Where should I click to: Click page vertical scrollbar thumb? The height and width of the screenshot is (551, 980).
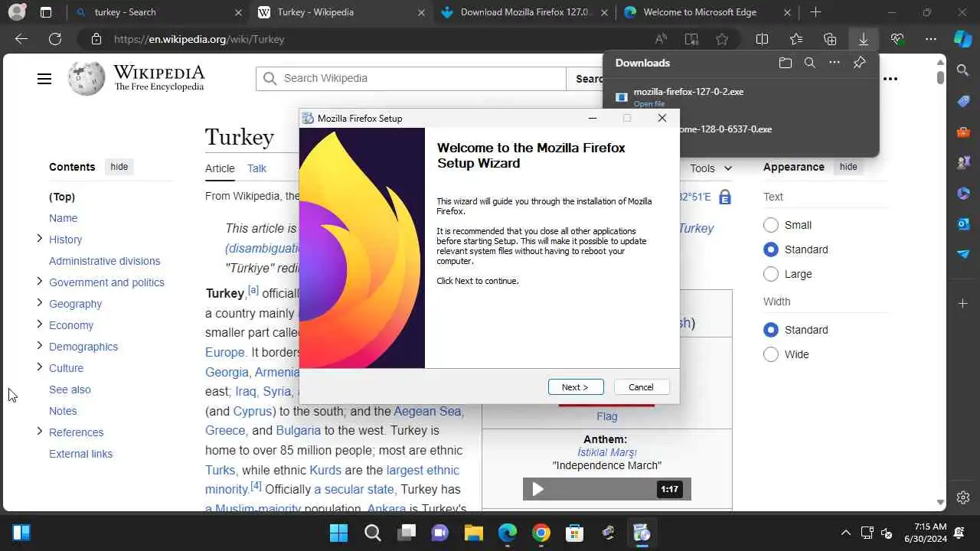(x=940, y=77)
